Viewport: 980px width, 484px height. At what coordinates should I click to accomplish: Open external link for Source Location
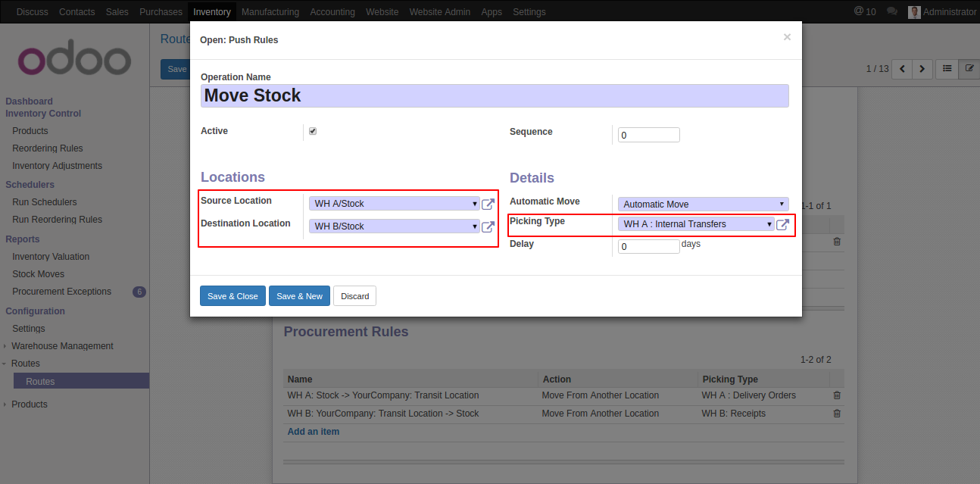click(x=488, y=204)
